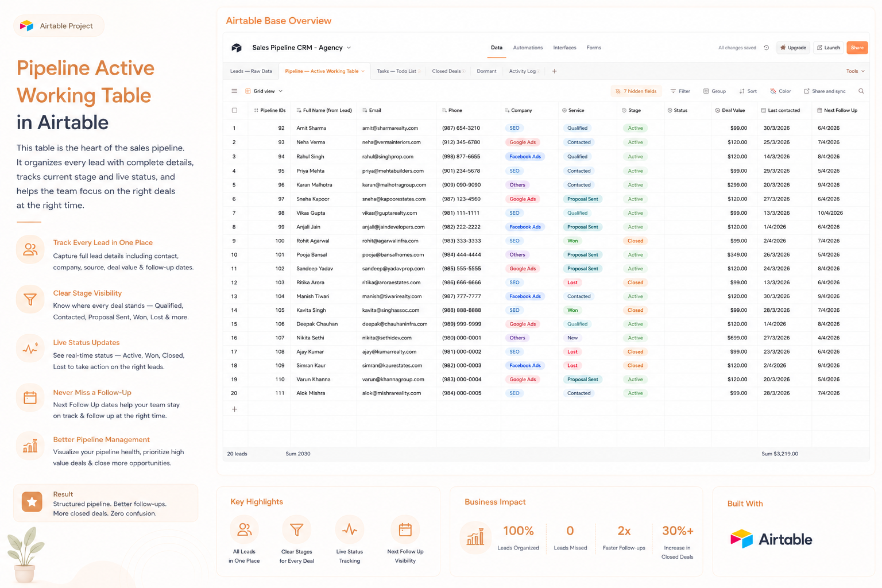
Task: Tick the select-all checkbox in header row
Action: point(234,110)
